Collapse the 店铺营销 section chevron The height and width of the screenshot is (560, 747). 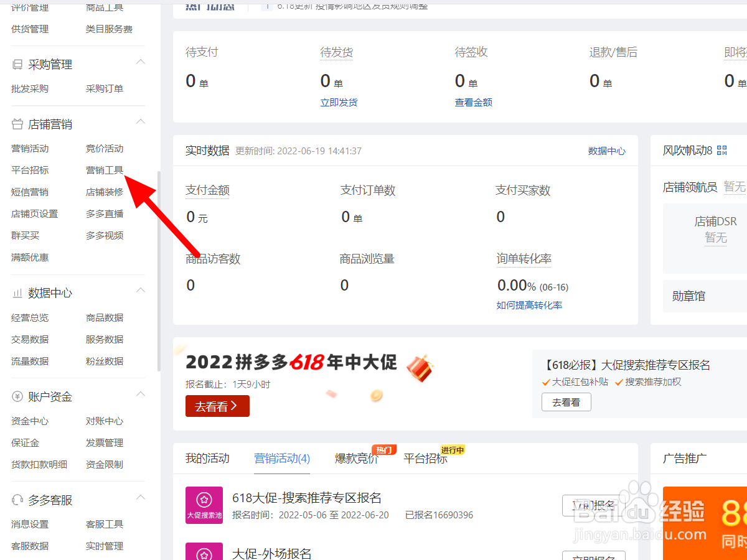coord(141,122)
